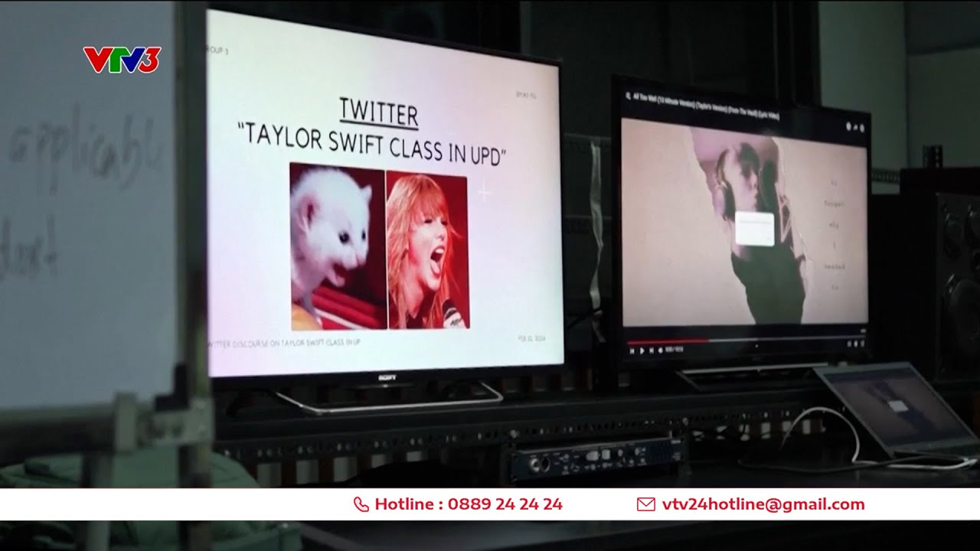Click the white dialog box over the video
The image size is (980, 551).
pos(755,229)
